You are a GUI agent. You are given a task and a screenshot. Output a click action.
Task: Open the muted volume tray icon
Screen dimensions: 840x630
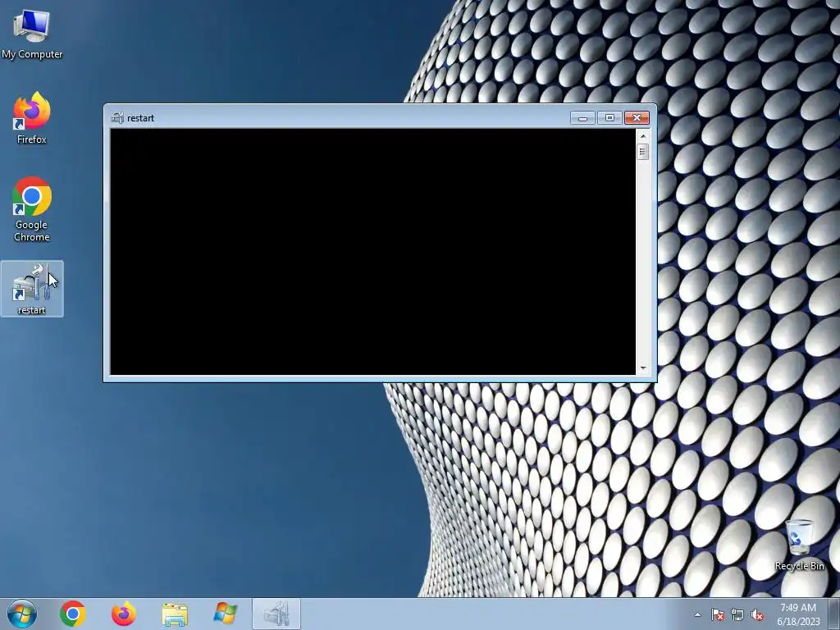click(x=757, y=614)
